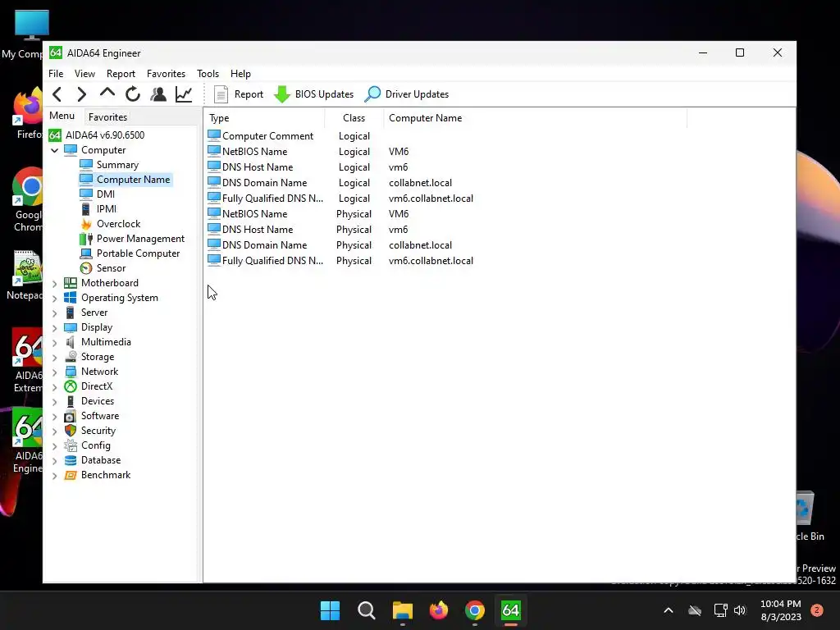Select DMI tree item

pos(106,194)
